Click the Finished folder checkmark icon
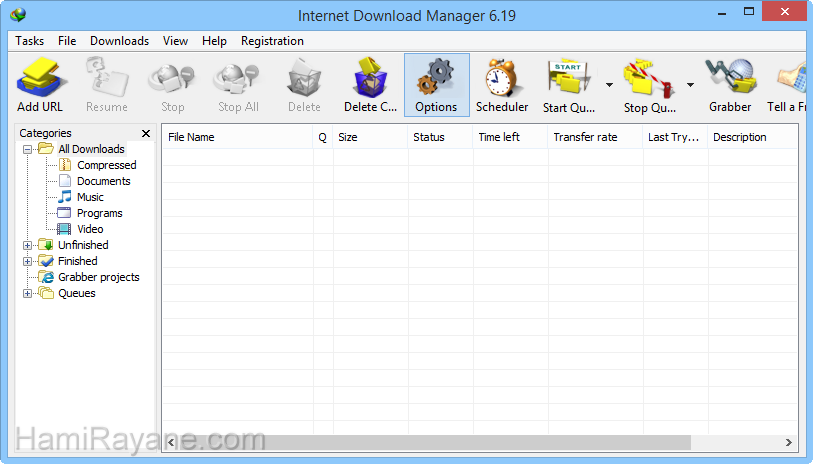Screen dimensions: 813x464 pos(46,261)
